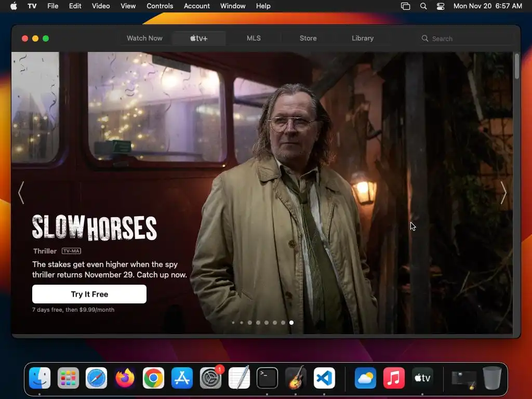The width and height of the screenshot is (532, 399).
Task: Open the TV application menu
Action: coord(32,6)
